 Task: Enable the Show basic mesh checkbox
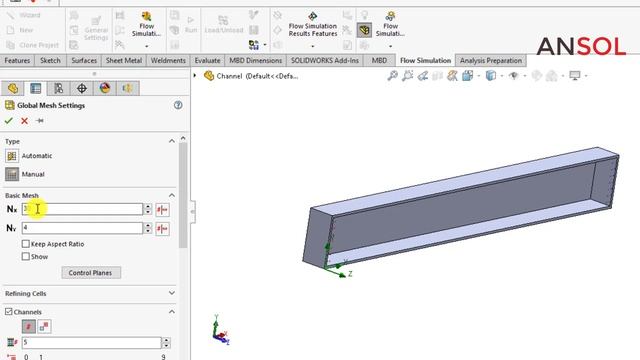(x=26, y=257)
